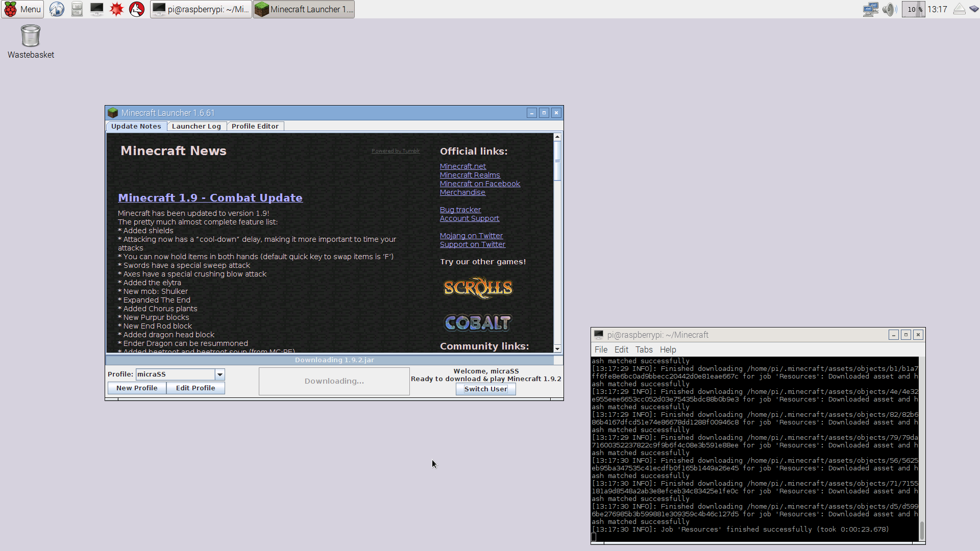This screenshot has width=980, height=551.
Task: Open the terminal Edit menu
Action: tap(621, 349)
